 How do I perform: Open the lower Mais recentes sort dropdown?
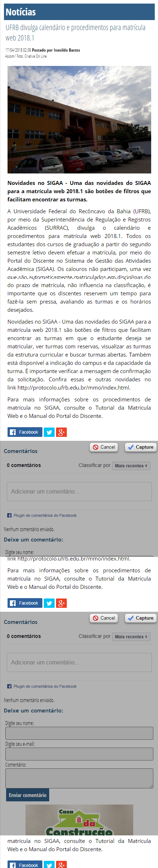[x=131, y=637]
